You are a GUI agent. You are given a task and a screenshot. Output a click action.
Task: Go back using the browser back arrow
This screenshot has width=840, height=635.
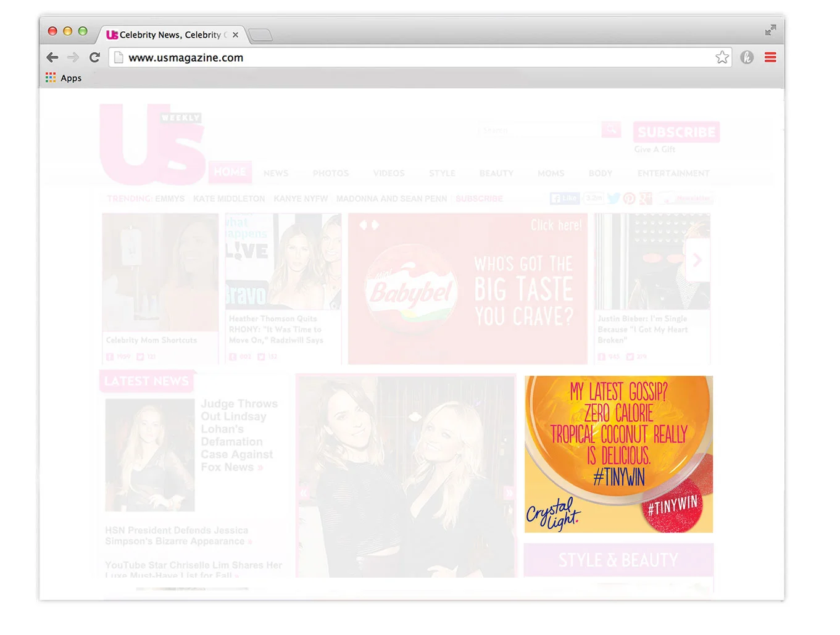click(52, 57)
